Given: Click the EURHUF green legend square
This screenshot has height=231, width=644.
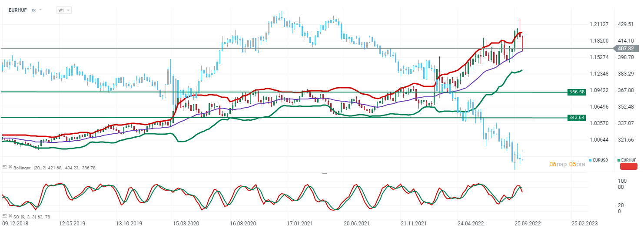Looking at the screenshot, I should pyautogui.click(x=618, y=160).
